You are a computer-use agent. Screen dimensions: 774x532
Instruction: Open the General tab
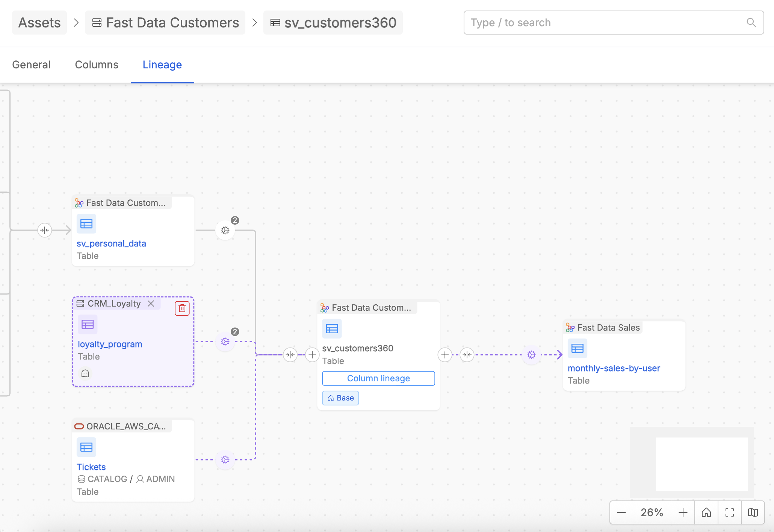[31, 65]
